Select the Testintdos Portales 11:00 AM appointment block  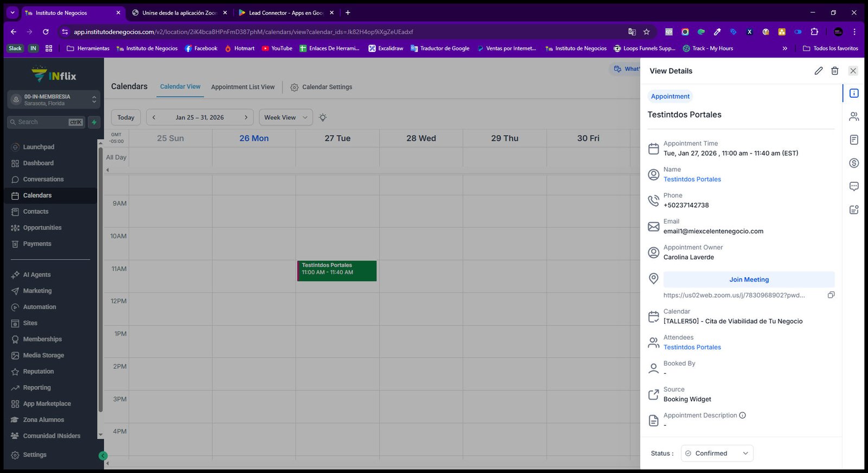pyautogui.click(x=337, y=271)
